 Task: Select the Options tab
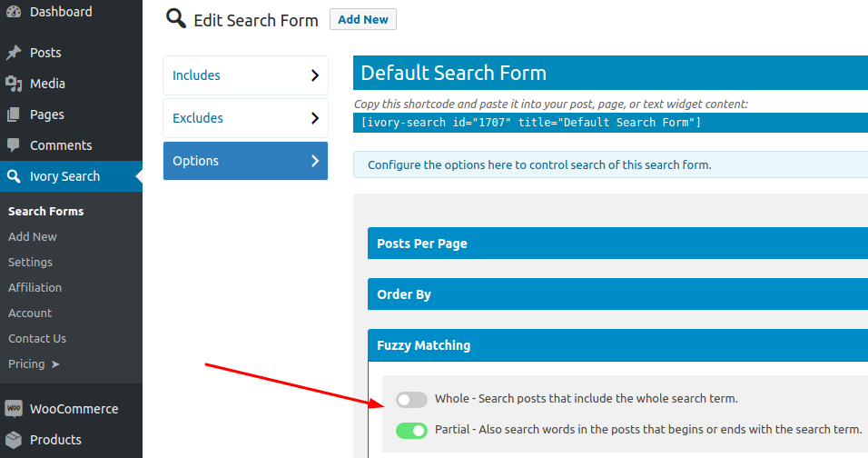click(245, 161)
